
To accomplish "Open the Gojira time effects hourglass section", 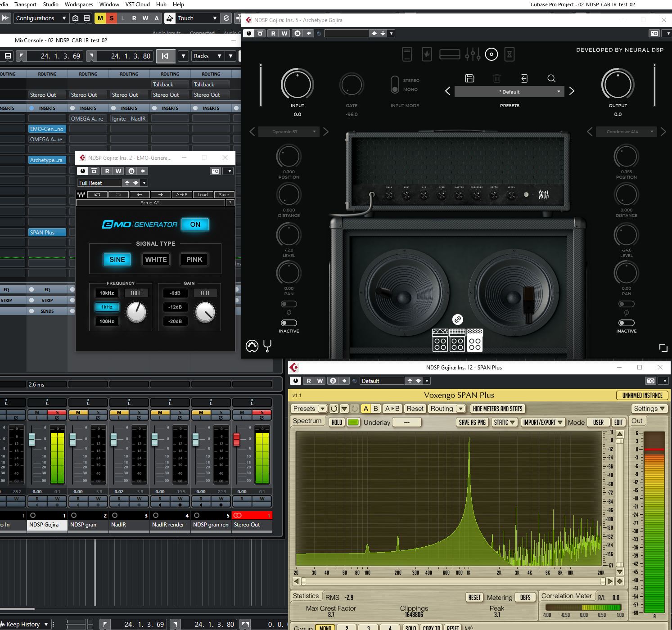I will [x=510, y=54].
